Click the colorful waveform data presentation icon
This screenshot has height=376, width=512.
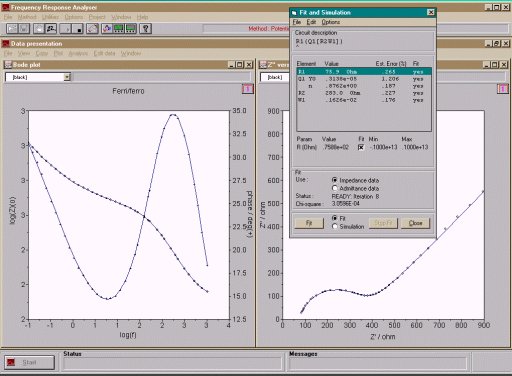click(107, 29)
